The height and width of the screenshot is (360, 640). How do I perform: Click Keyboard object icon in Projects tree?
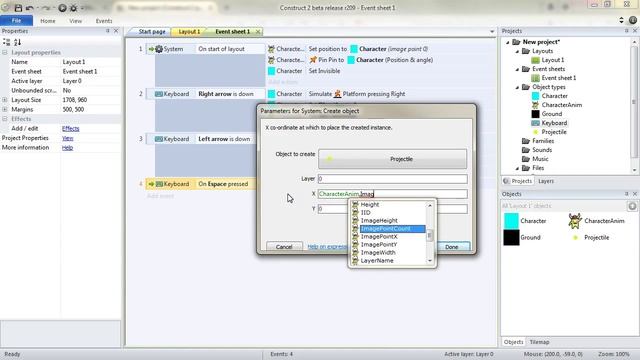pos(536,123)
